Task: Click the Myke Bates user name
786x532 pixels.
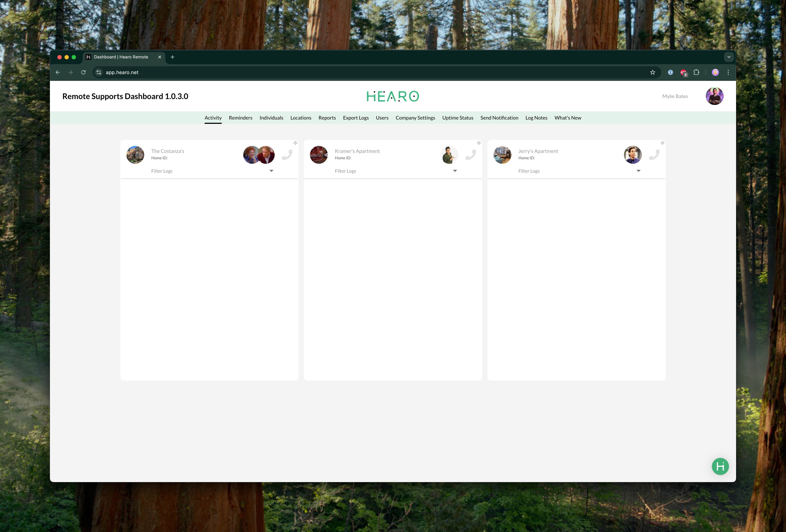Action: (675, 96)
